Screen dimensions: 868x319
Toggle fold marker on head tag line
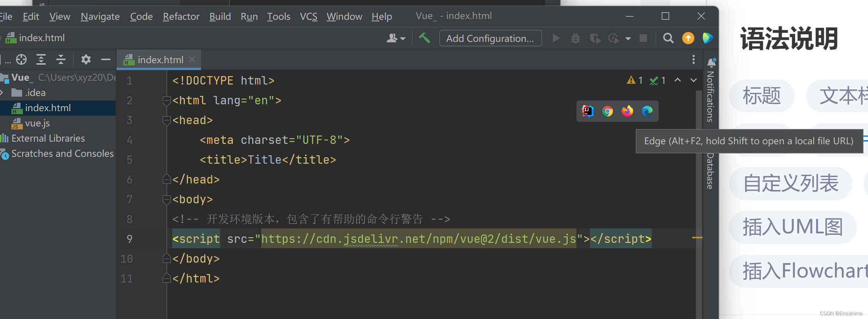point(166,120)
